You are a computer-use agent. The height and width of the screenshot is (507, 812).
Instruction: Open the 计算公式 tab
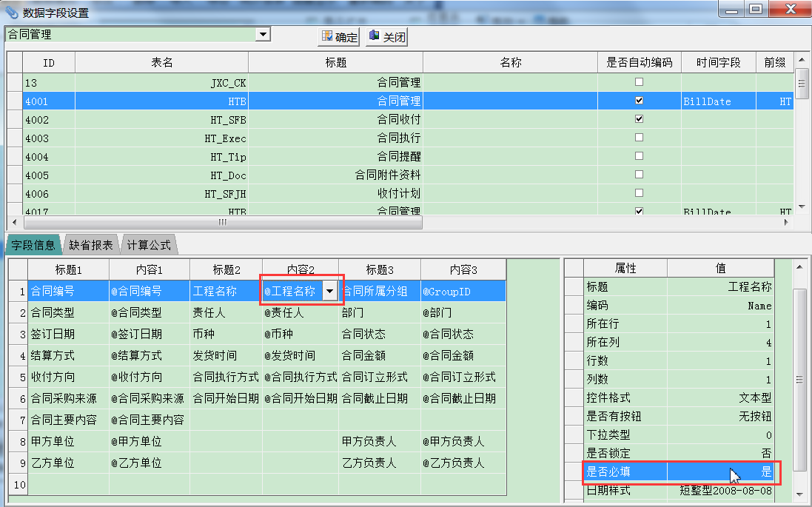[x=148, y=245]
